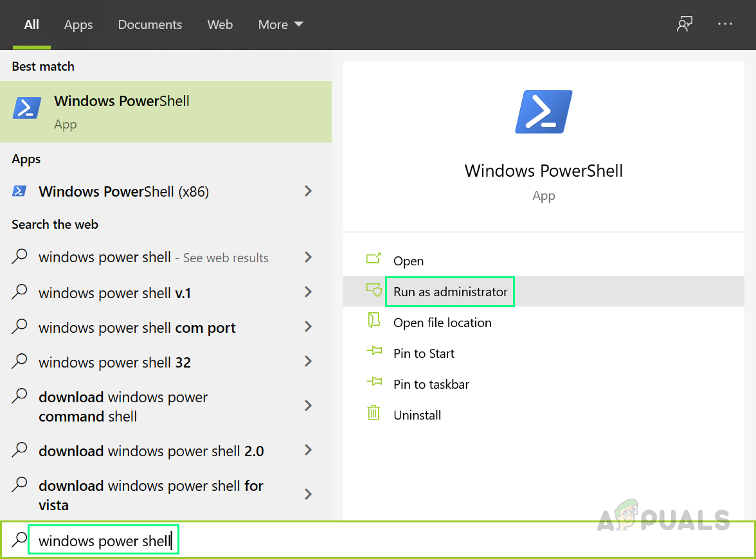Choose Open in the actions list
The width and height of the screenshot is (756, 559).
coord(543,261)
